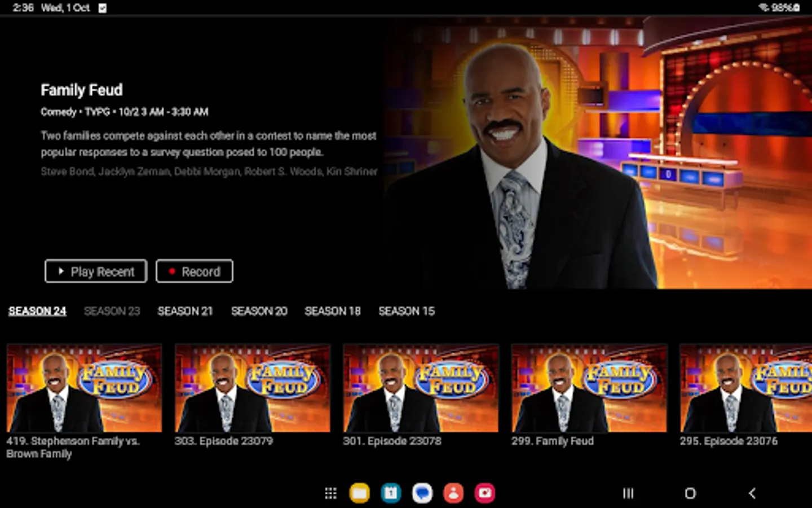This screenshot has width=812, height=508.
Task: Open episode 419 Stephenson Family thumbnail
Action: click(84, 388)
